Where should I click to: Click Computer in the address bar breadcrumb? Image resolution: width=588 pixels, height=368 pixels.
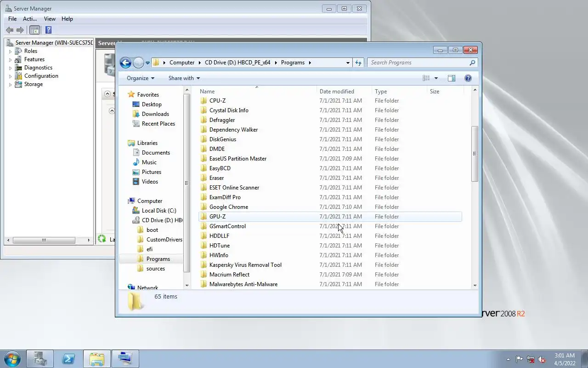182,63
